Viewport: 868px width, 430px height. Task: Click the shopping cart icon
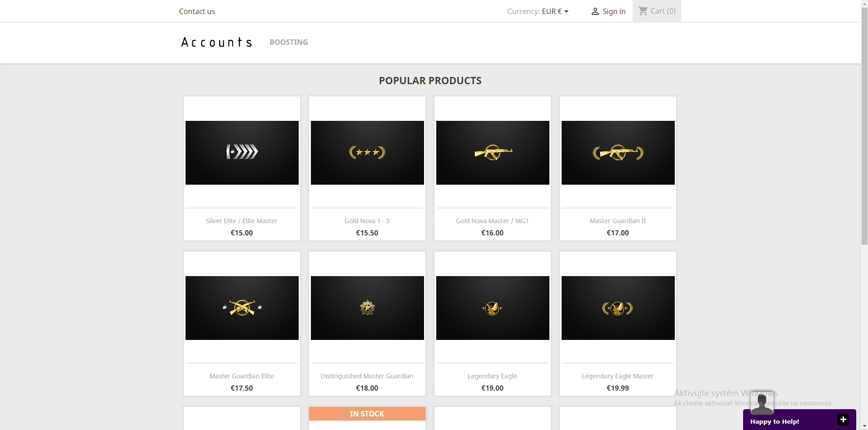click(643, 11)
